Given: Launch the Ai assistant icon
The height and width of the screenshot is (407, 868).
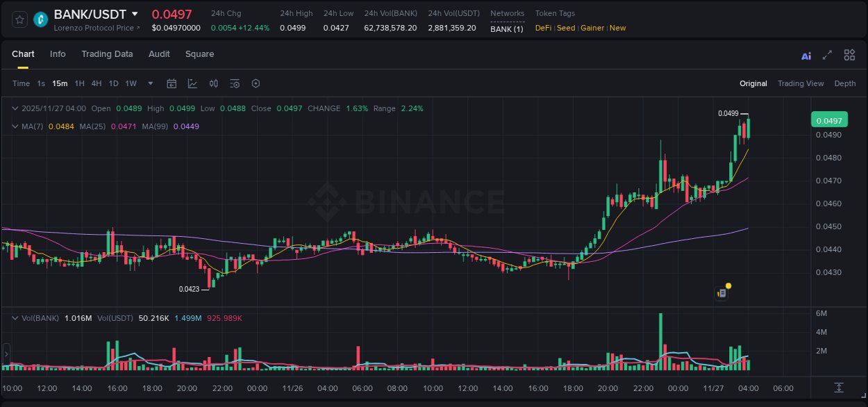Looking at the screenshot, I should pyautogui.click(x=806, y=54).
